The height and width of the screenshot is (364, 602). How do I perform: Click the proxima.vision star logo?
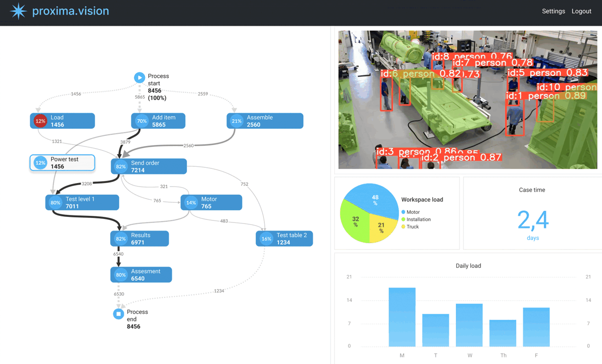tap(18, 11)
